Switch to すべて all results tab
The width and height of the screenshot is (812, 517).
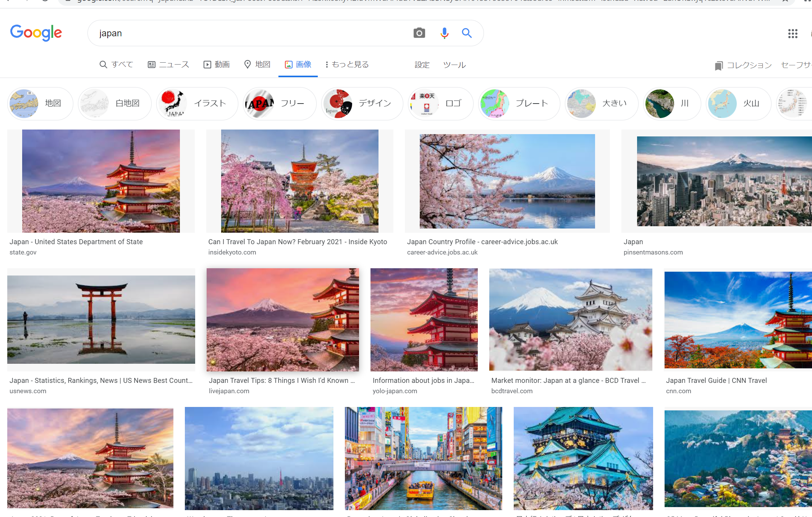click(116, 65)
